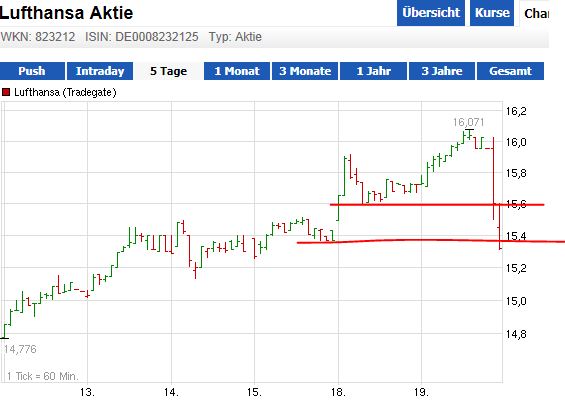The width and height of the screenshot is (565, 404).
Task: Click the WKN: 823212 text
Action: (x=38, y=37)
